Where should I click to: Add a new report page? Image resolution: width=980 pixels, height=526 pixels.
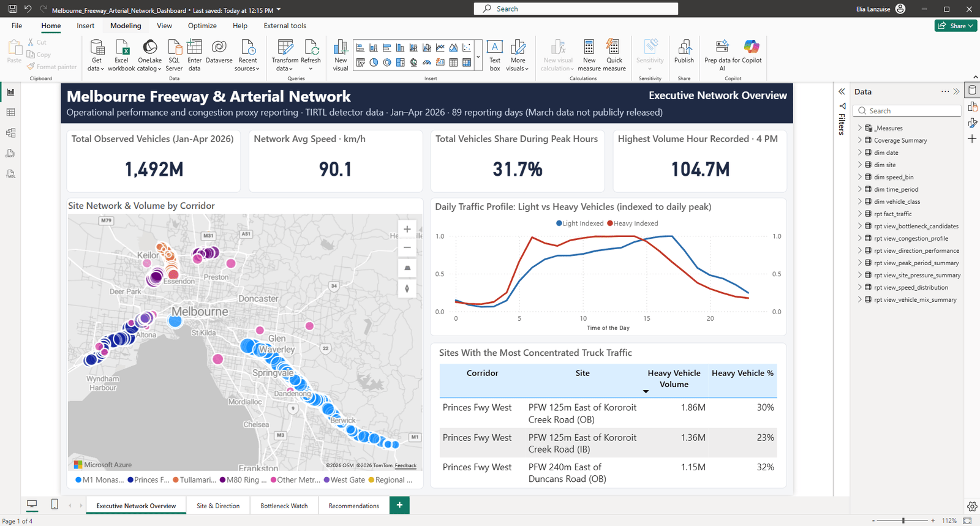pos(399,505)
